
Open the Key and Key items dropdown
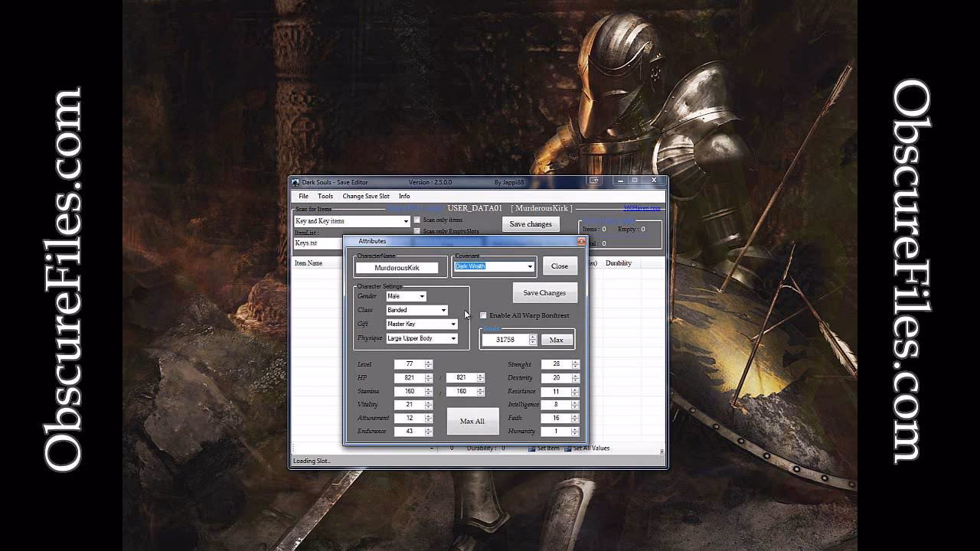click(x=352, y=221)
